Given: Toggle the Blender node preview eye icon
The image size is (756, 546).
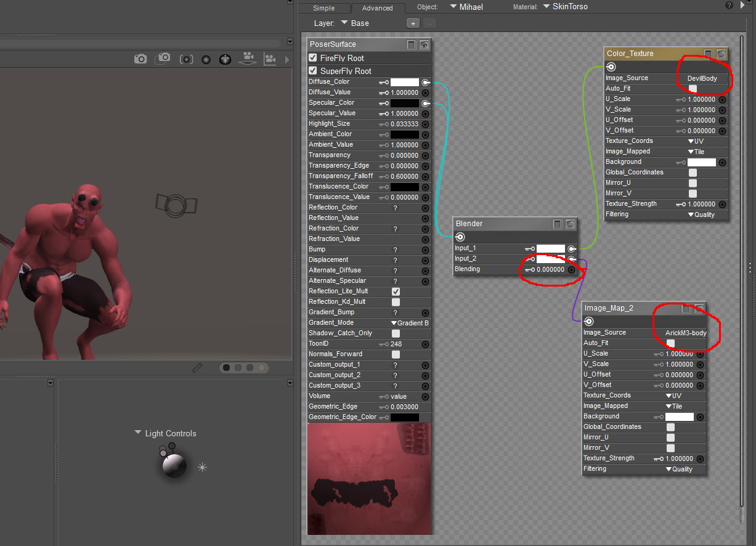Looking at the screenshot, I should 570,224.
